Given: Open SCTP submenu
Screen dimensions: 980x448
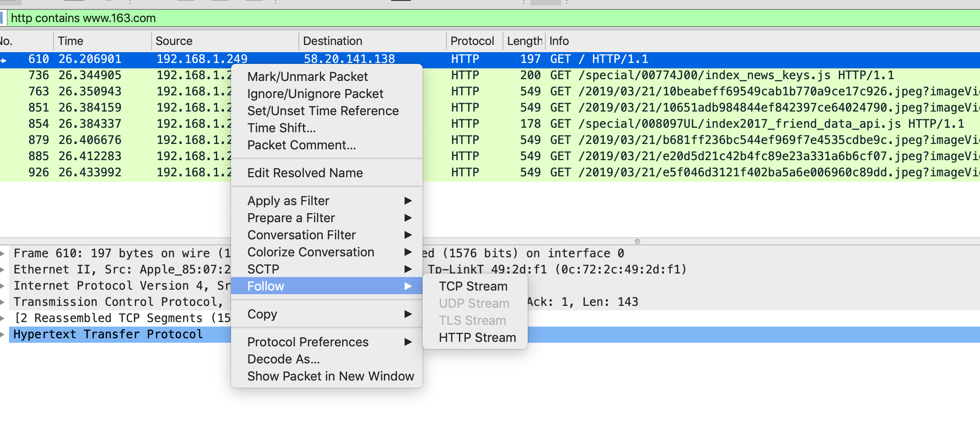Looking at the screenshot, I should (327, 269).
